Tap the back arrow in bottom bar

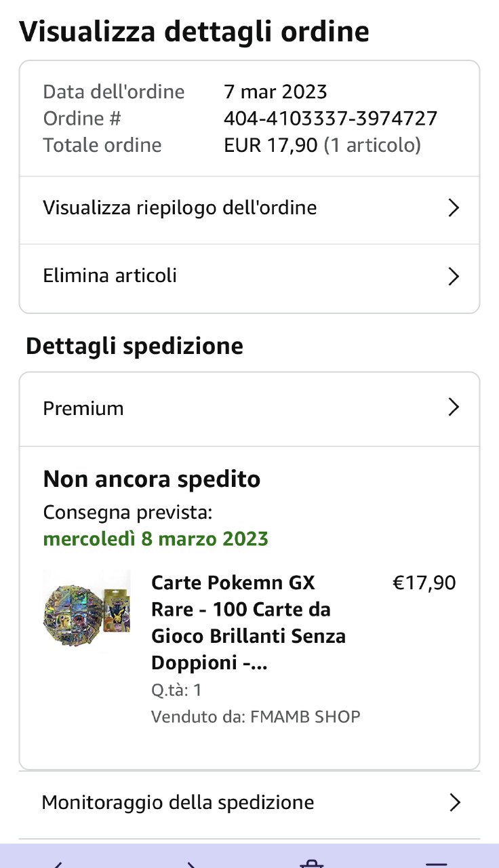[x=58, y=863]
